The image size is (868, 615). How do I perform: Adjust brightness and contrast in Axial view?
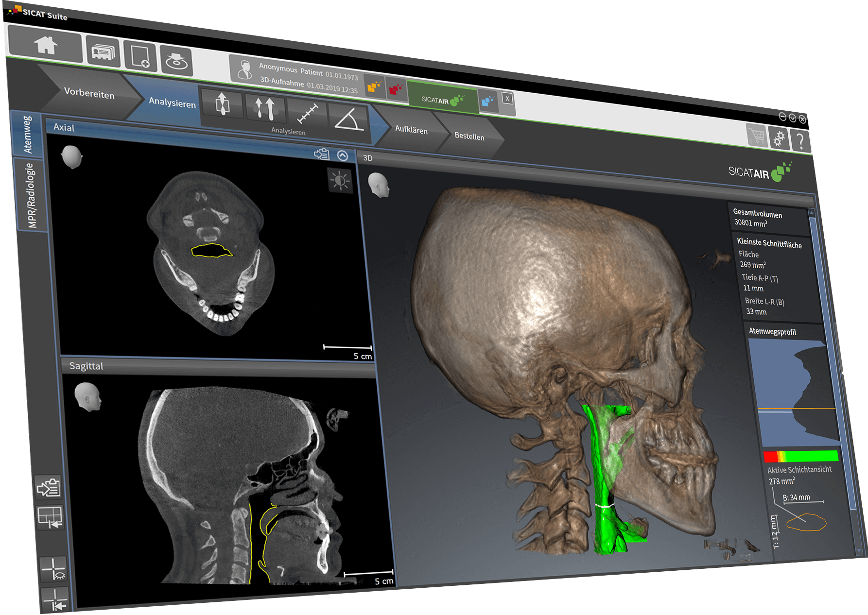[x=340, y=181]
